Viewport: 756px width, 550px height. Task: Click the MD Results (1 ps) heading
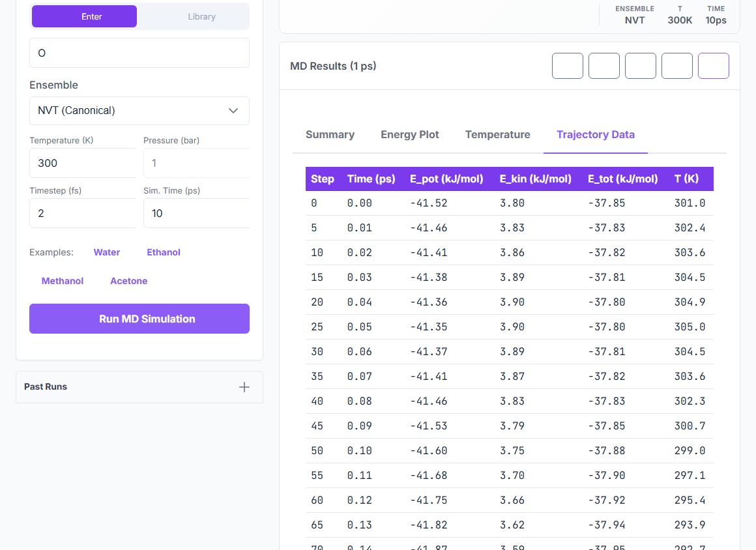point(333,66)
